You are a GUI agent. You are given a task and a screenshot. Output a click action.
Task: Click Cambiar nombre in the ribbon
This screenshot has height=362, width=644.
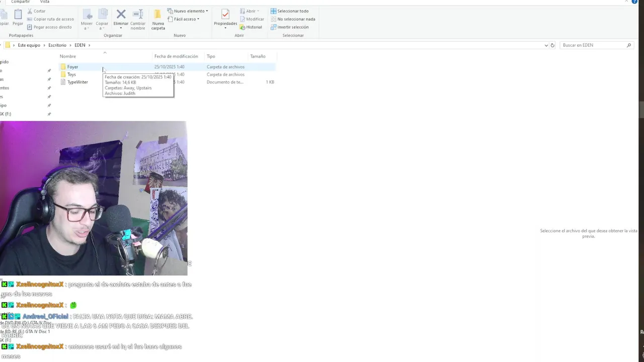pyautogui.click(x=138, y=19)
